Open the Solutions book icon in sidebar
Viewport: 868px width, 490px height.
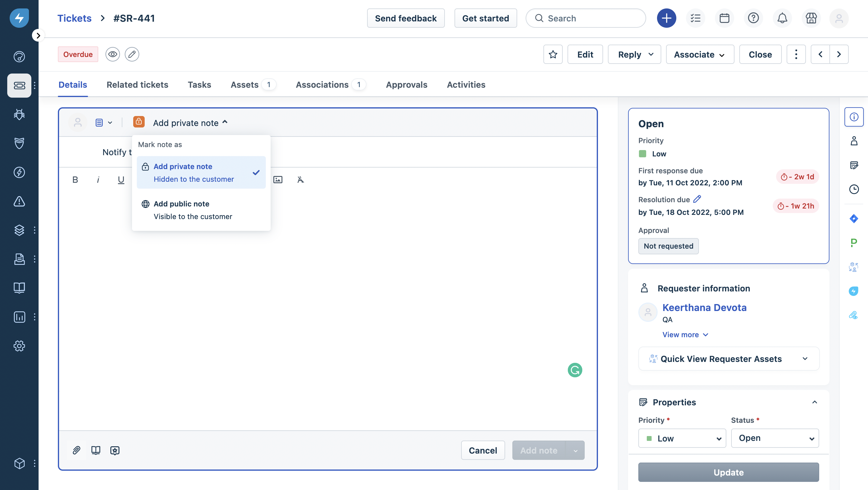pos(19,288)
